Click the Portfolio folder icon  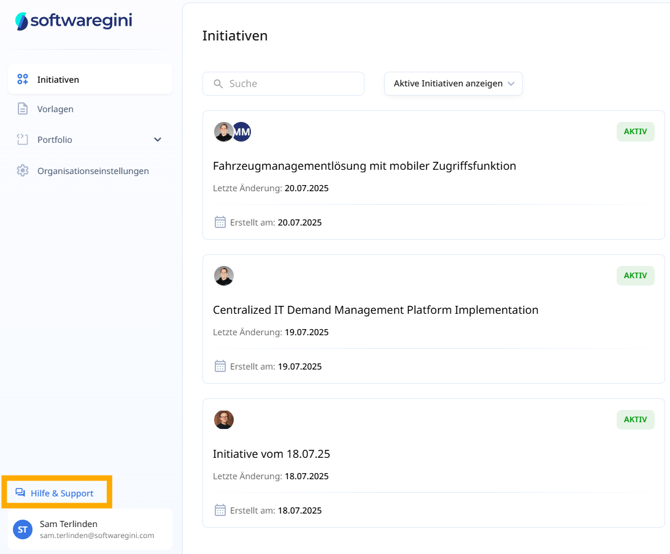click(22, 140)
